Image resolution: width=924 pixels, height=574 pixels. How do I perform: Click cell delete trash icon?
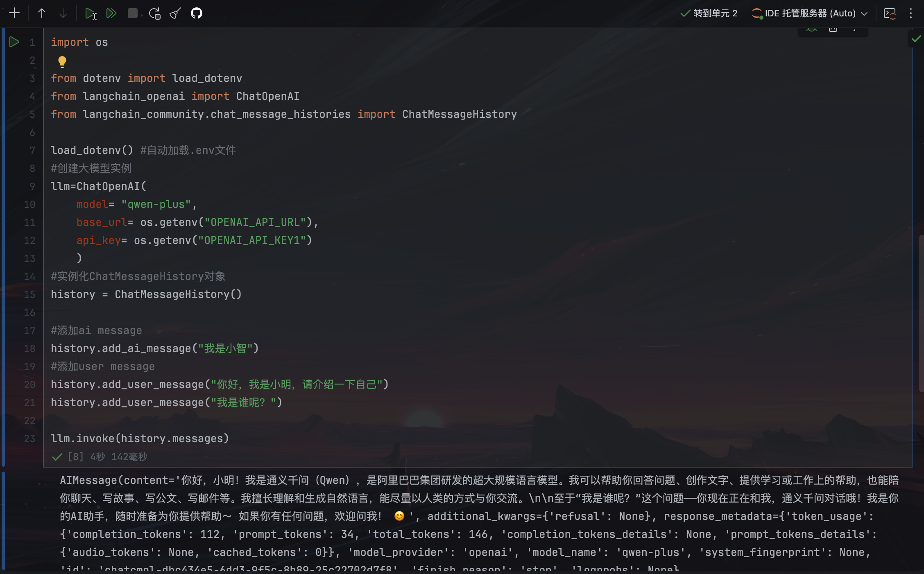tap(833, 29)
